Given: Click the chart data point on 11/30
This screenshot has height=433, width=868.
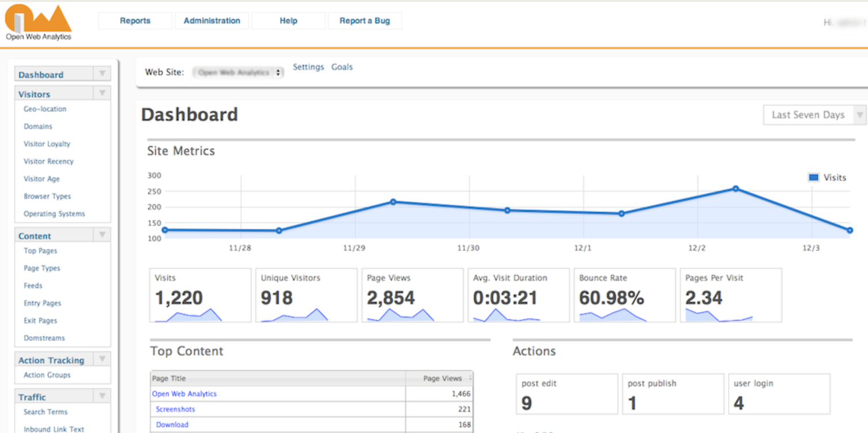Looking at the screenshot, I should coord(507,210).
